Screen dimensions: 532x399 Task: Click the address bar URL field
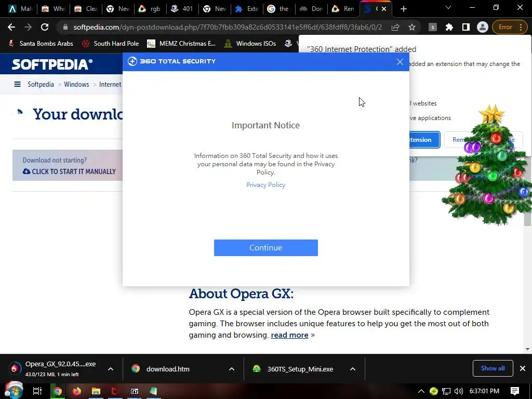click(x=228, y=27)
